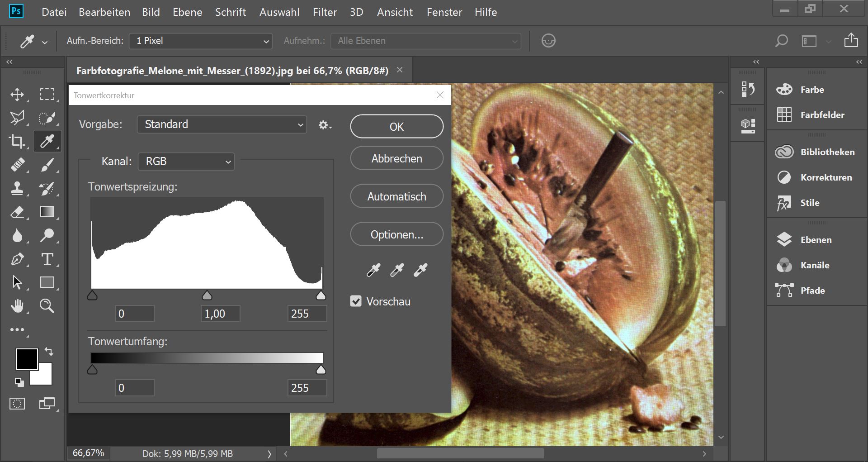Screen dimensions: 868x462
Task: Open the Kanal RGB dropdown
Action: point(186,162)
